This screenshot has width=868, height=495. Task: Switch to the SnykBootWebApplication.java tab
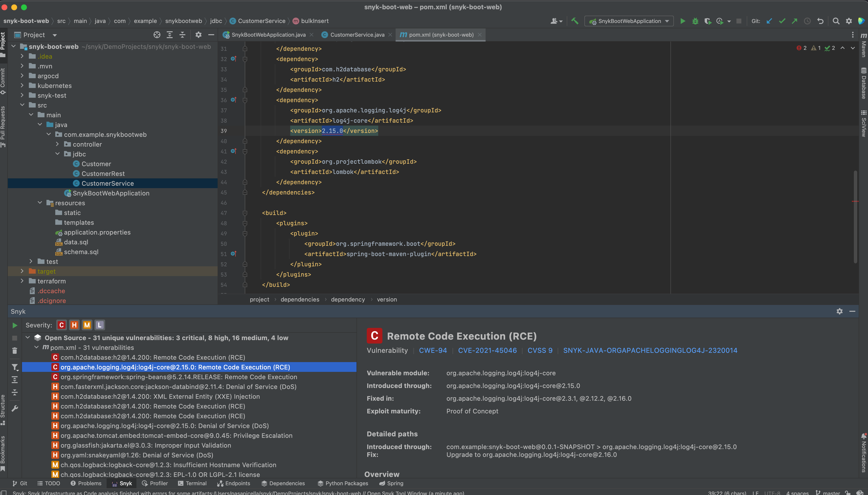(x=268, y=35)
